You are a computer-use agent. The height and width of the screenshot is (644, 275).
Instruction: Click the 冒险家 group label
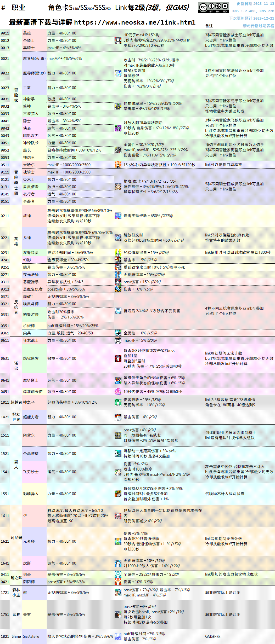tap(16, 95)
